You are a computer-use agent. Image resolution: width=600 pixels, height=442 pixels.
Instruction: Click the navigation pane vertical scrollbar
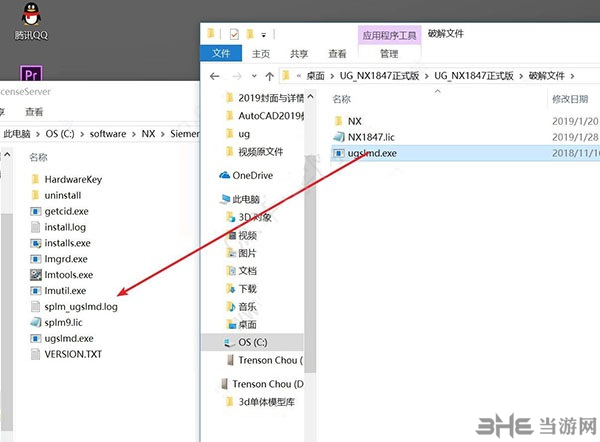click(311, 264)
